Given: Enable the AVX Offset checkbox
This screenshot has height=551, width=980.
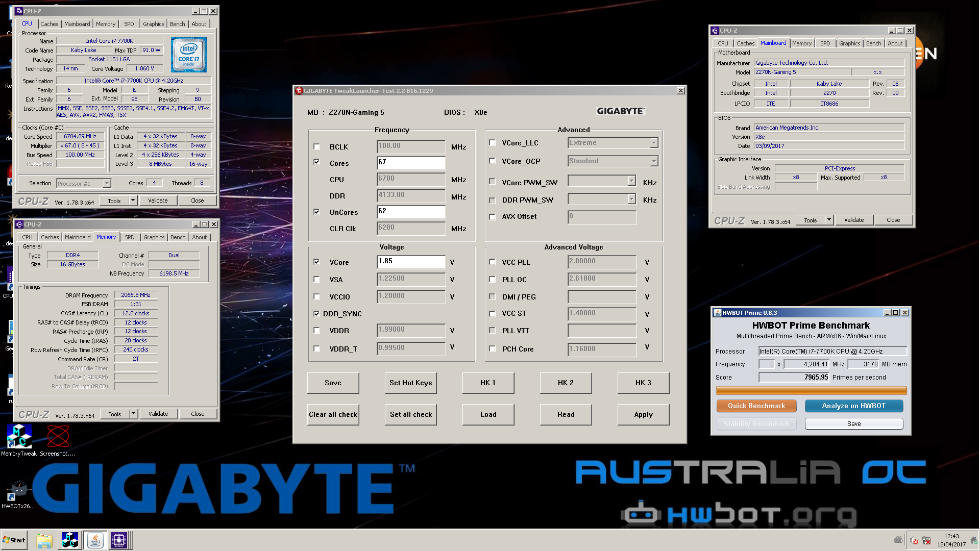Looking at the screenshot, I should (x=492, y=217).
